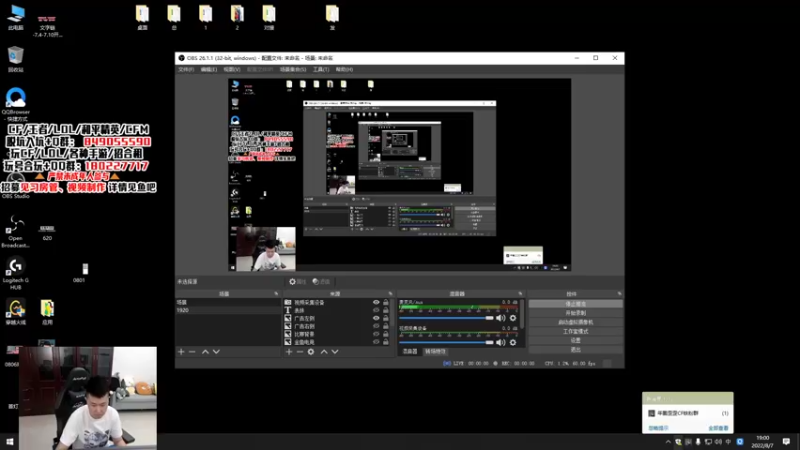This screenshot has height=450, width=800.
Task: Open QQBrowser from its desktop shortcut
Action: click(x=16, y=101)
